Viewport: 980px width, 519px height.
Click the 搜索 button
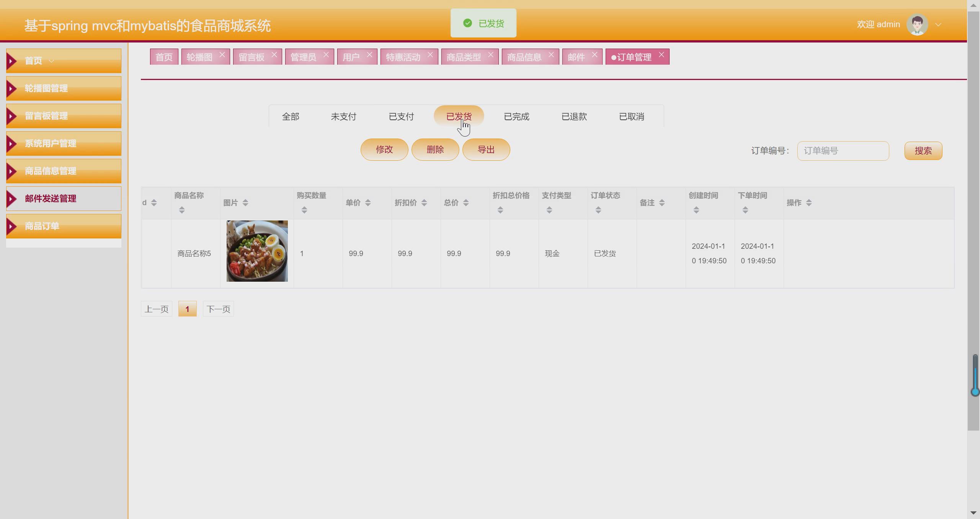point(923,151)
